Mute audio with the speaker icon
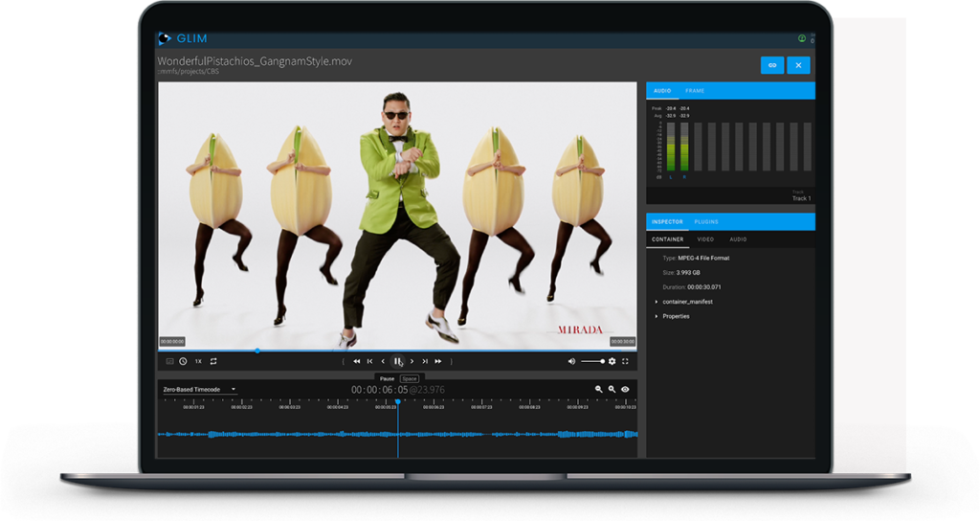 (x=571, y=361)
